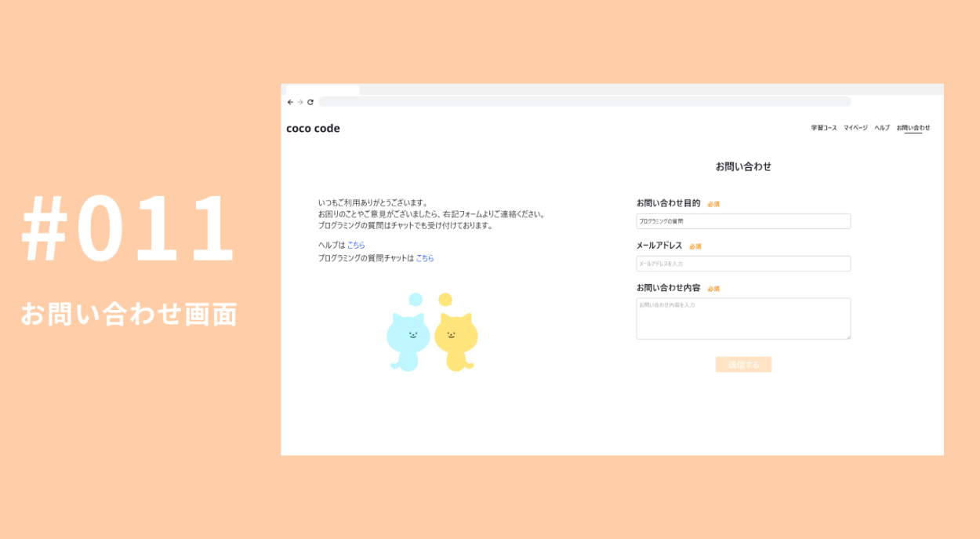
Task: Focus the メールアドレス input field
Action: click(743, 264)
